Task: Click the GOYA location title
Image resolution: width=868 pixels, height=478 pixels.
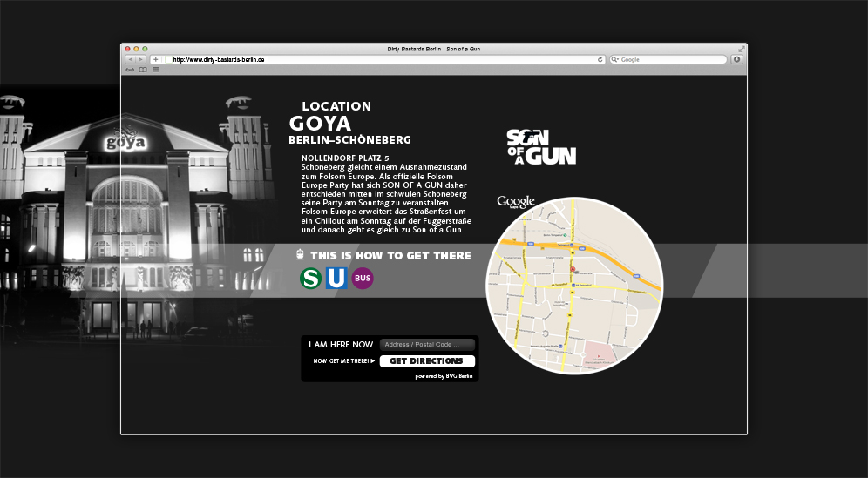Action: pyautogui.click(x=320, y=123)
